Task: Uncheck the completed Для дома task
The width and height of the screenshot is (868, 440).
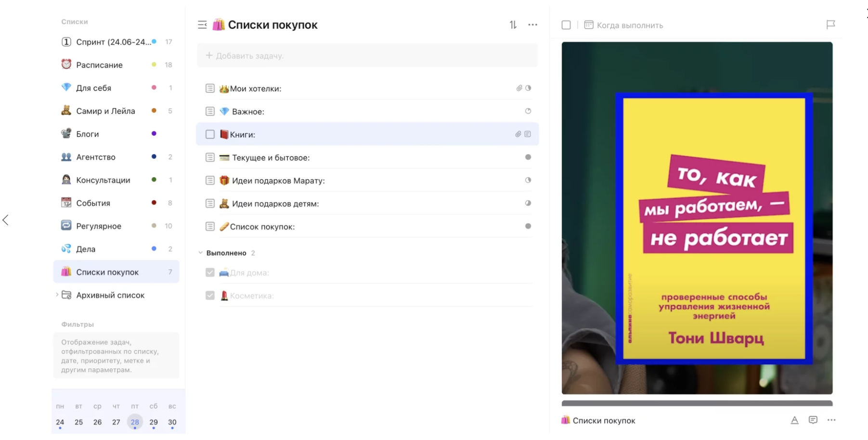Action: [210, 272]
